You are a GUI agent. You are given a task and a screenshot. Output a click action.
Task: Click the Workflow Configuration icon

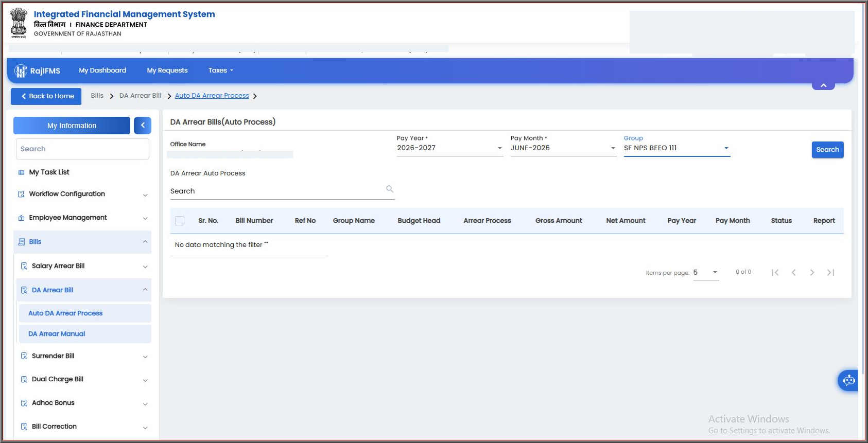pyautogui.click(x=21, y=194)
